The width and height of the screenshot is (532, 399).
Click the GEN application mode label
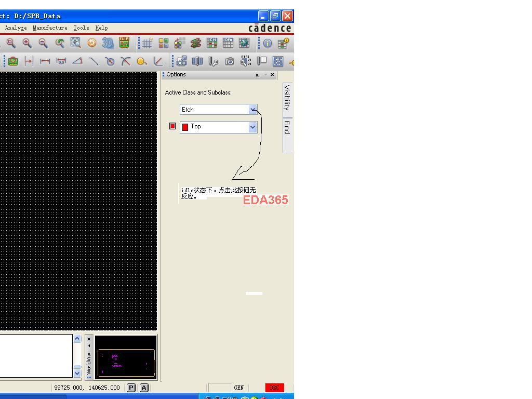[239, 388]
